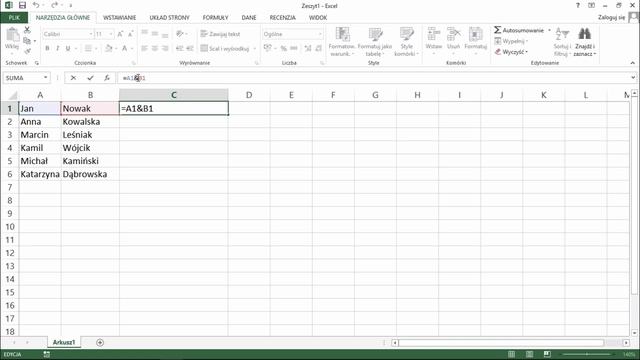Viewport: 640px width, 360px height.
Task: Apply percent style format
Action: coord(283,48)
